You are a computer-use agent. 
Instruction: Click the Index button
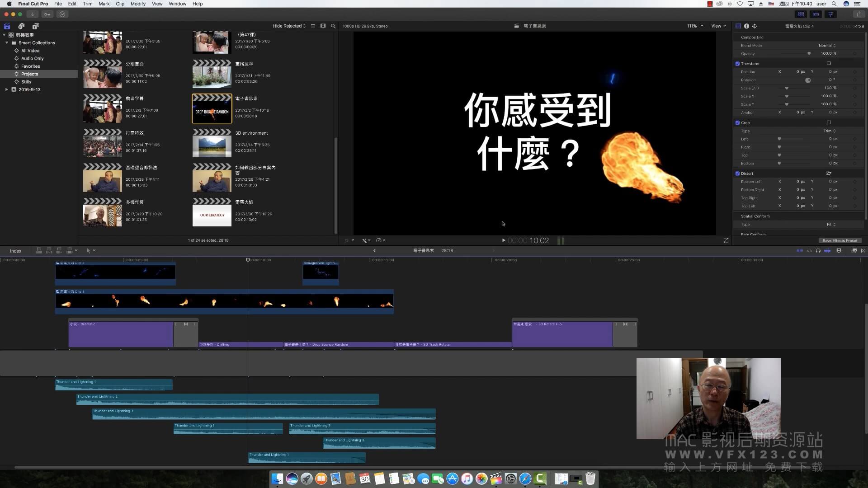point(16,251)
